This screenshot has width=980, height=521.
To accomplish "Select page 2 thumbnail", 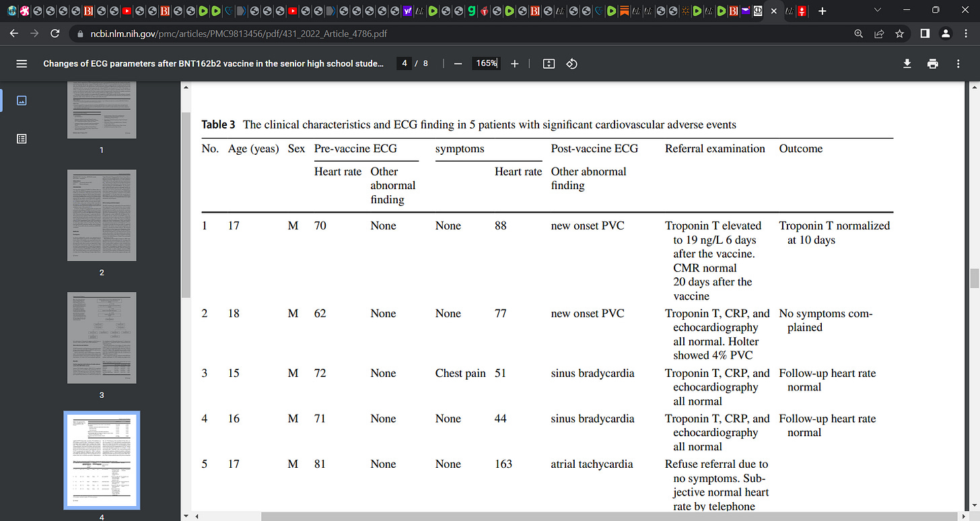I will click(x=102, y=215).
